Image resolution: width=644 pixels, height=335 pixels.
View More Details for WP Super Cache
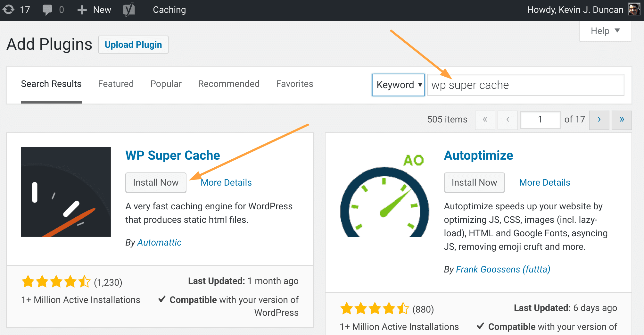tap(226, 183)
